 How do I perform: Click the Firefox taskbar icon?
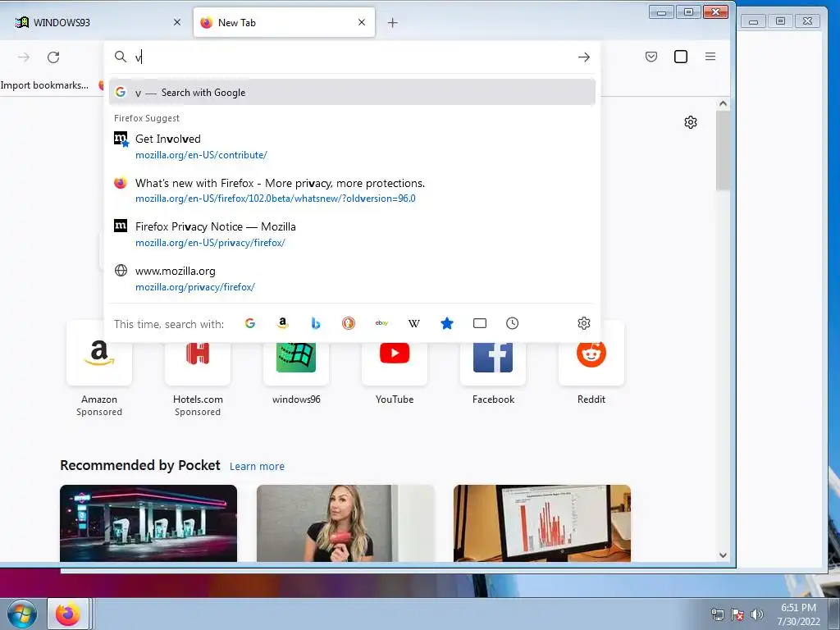point(67,614)
